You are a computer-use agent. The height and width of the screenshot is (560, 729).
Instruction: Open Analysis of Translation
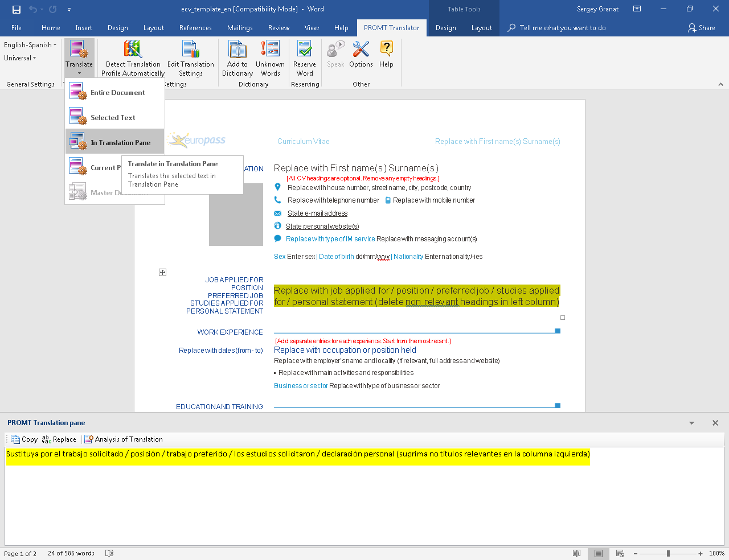(x=124, y=439)
